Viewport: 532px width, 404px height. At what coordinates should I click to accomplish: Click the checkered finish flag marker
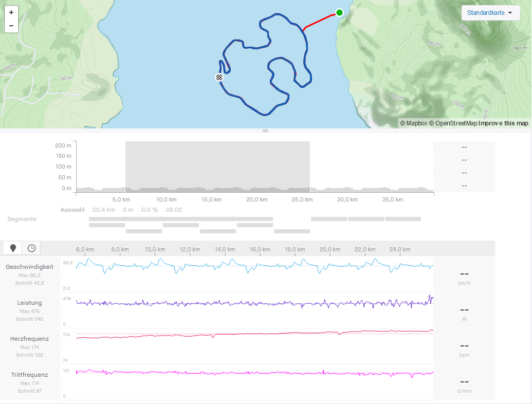pos(219,78)
